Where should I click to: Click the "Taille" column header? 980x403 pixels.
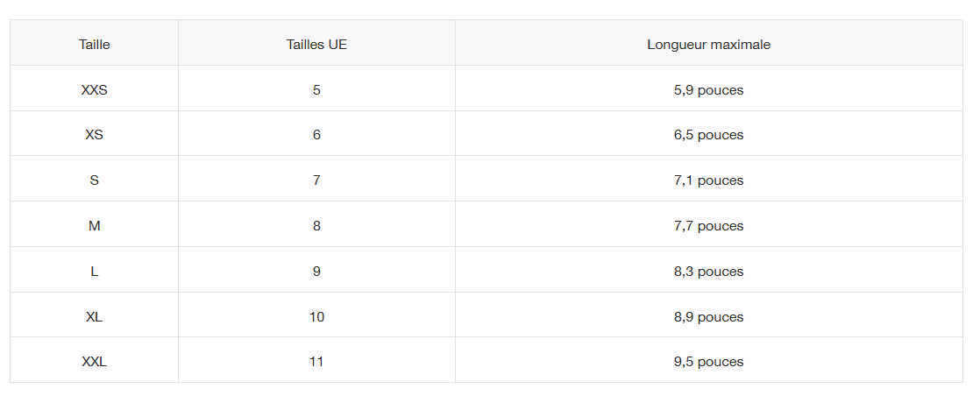click(x=95, y=44)
